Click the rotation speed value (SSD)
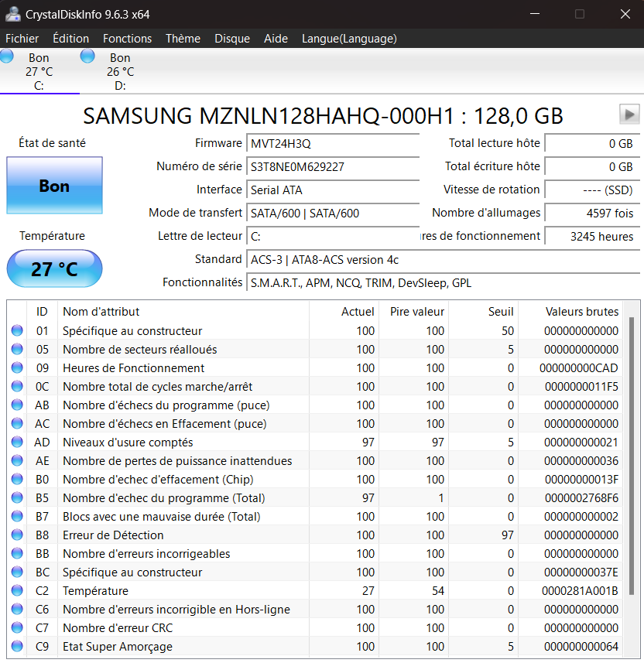Viewport: 644px width, 663px height. point(592,190)
